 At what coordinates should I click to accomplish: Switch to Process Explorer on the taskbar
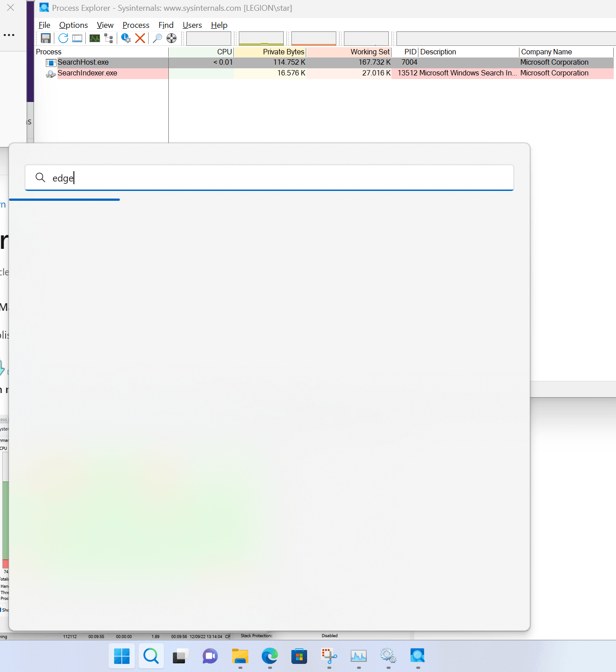(x=418, y=656)
